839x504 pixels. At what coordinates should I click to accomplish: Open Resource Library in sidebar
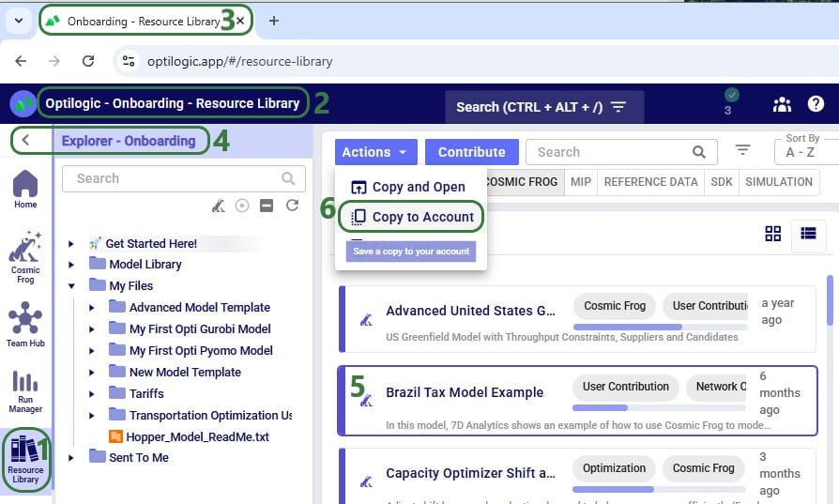coord(25,460)
